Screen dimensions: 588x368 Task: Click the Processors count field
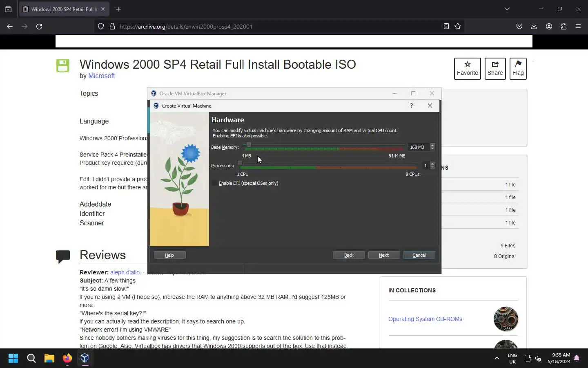425,166
